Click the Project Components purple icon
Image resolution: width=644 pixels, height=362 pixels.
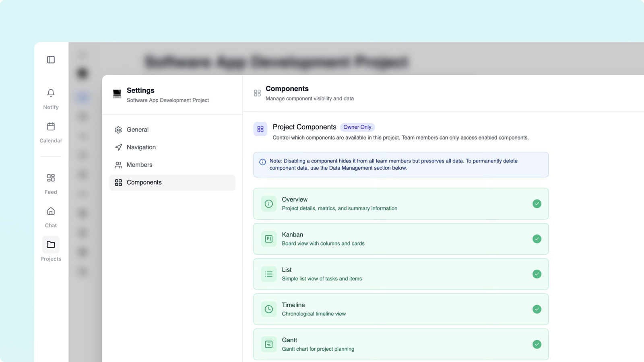tap(260, 129)
